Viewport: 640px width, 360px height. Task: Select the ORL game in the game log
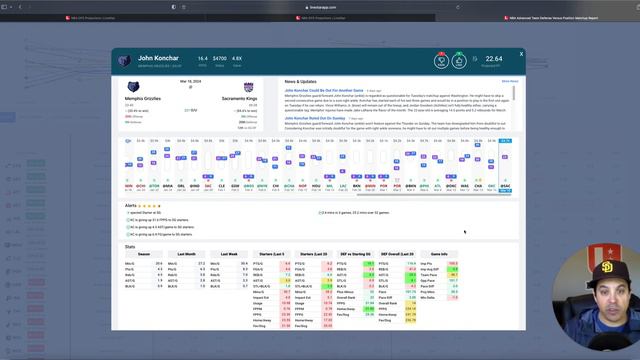[x=181, y=186]
